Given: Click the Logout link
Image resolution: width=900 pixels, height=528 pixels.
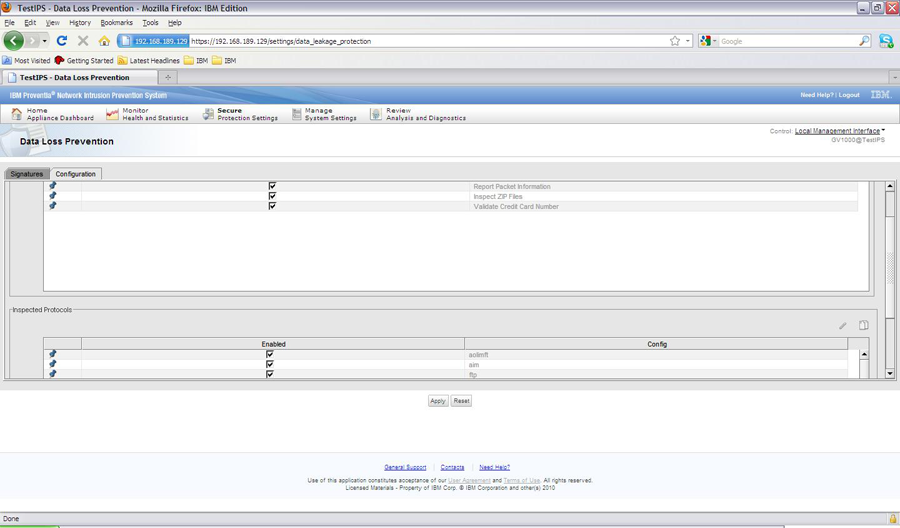Looking at the screenshot, I should (x=849, y=95).
